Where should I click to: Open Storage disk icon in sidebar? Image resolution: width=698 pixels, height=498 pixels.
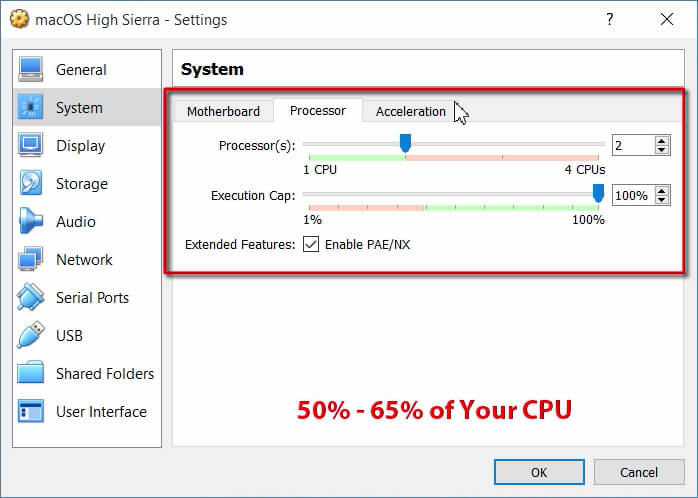[x=31, y=184]
